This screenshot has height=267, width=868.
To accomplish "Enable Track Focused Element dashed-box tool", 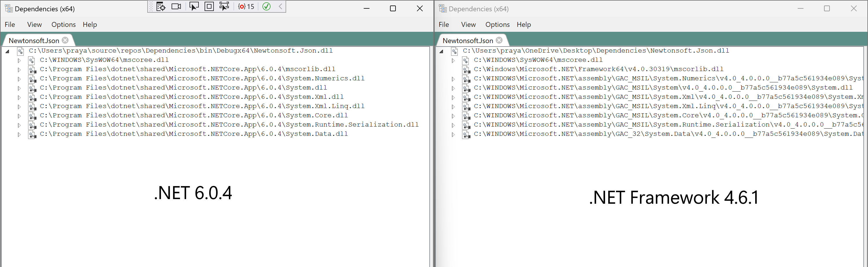I will (x=224, y=6).
